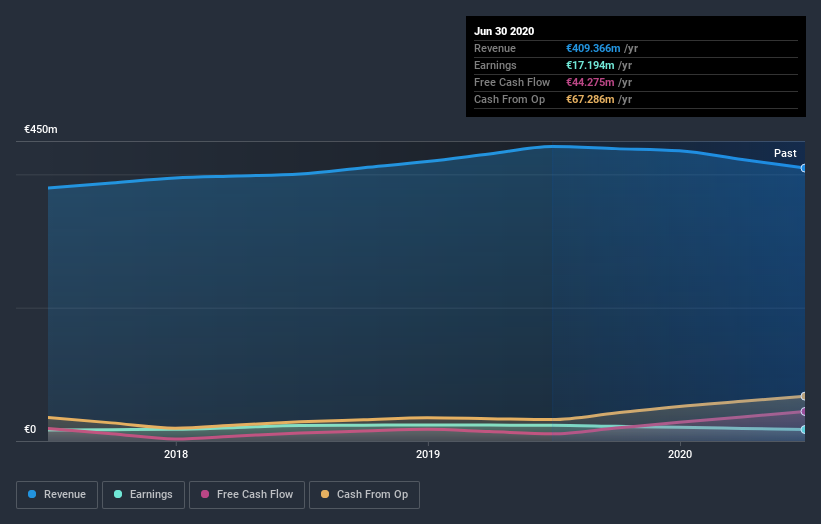Click the Free Cash Flow end data point
Screen dimensions: 821x524
point(804,412)
